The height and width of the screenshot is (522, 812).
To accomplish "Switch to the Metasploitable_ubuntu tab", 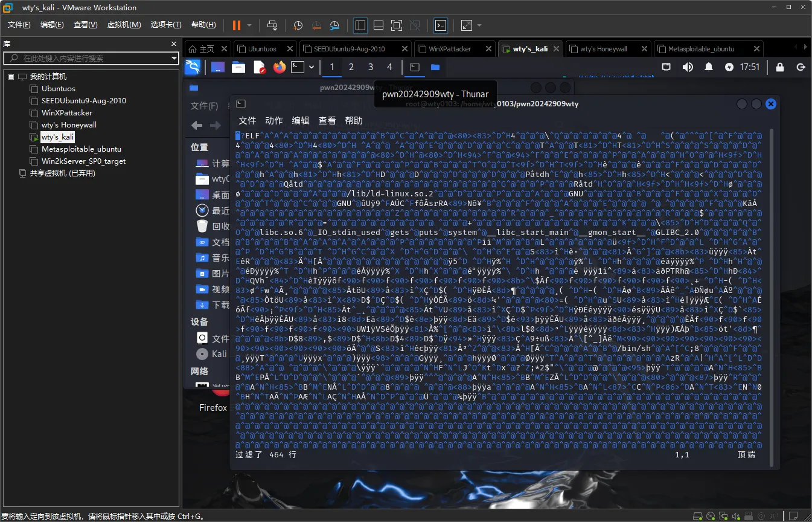I will (702, 49).
